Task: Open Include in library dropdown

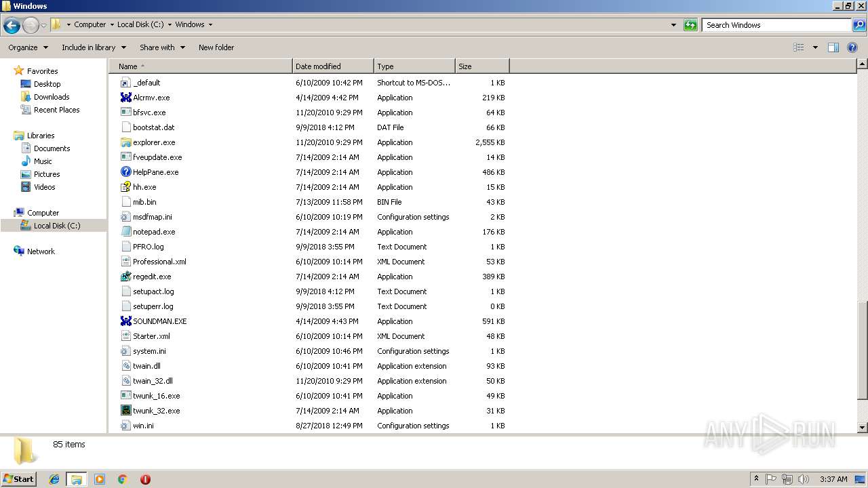Action: click(94, 47)
